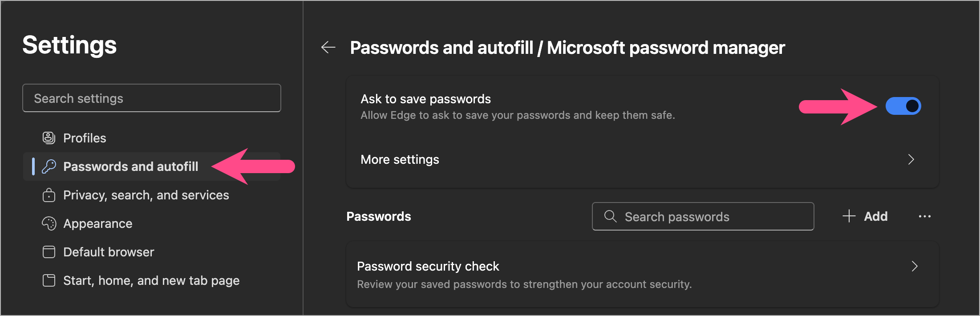Image resolution: width=980 pixels, height=316 pixels.
Task: Turn off Ask to save passwords toggle
Action: [903, 106]
